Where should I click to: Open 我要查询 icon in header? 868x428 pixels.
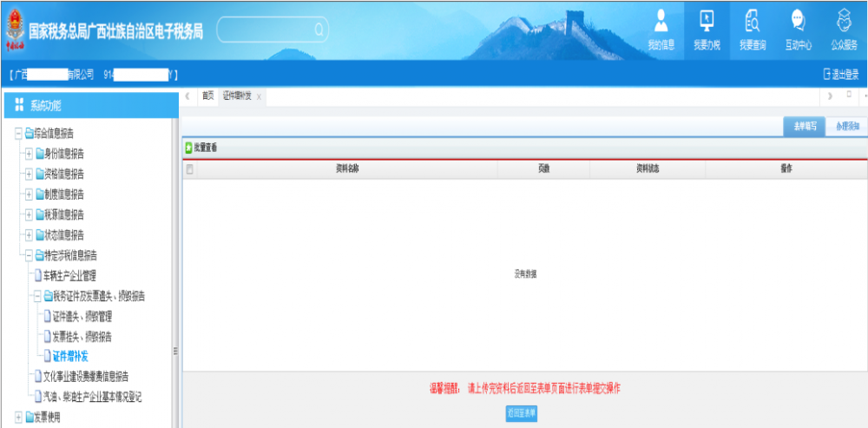click(753, 30)
